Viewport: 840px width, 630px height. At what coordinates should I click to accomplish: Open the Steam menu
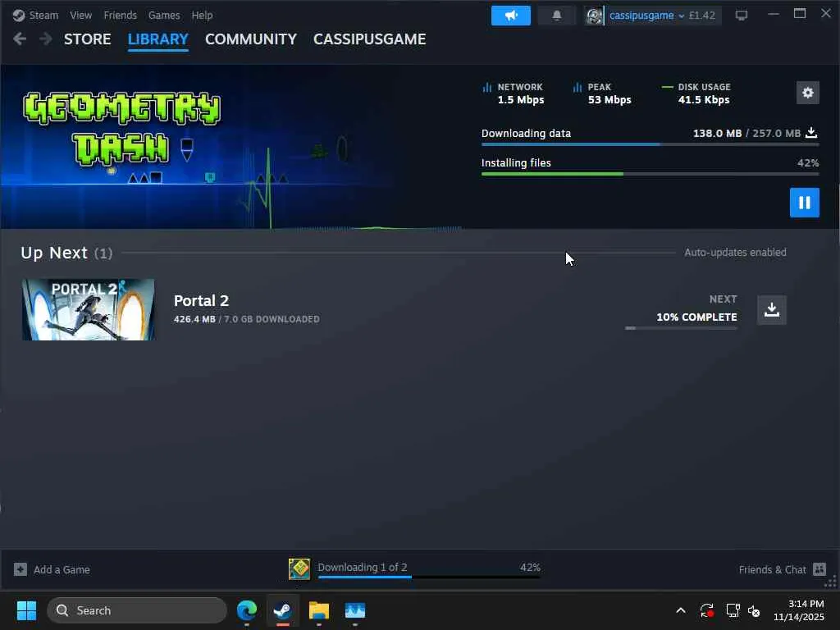43,16
